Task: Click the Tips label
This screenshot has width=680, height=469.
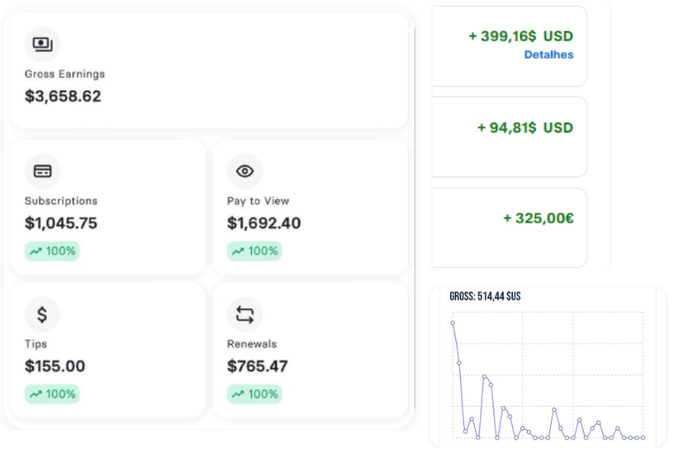Action: pos(36,344)
